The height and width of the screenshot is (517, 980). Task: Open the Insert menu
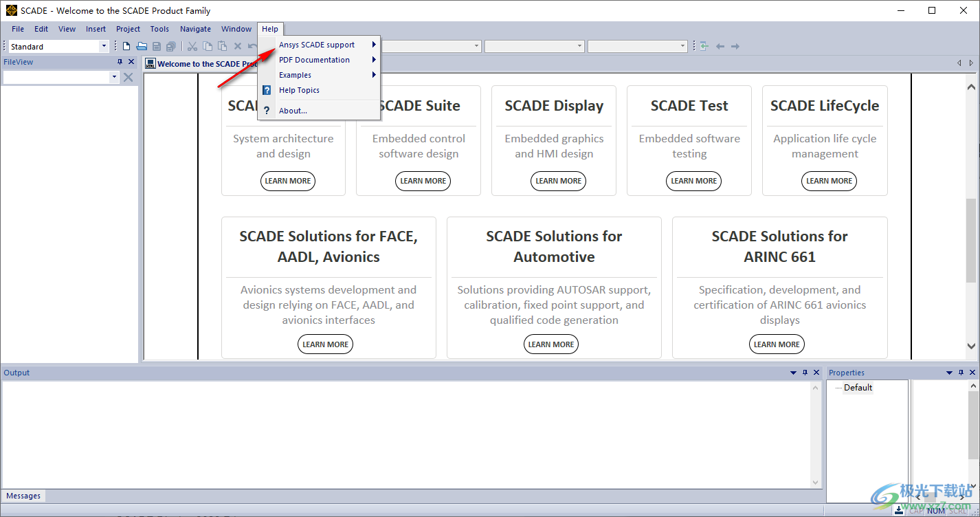[x=96, y=29]
